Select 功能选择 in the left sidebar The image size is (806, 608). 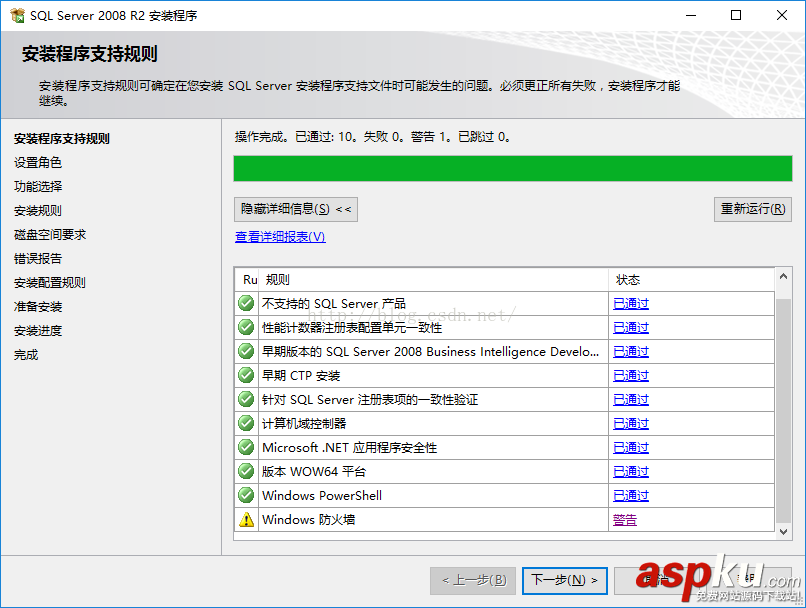pyautogui.click(x=38, y=186)
